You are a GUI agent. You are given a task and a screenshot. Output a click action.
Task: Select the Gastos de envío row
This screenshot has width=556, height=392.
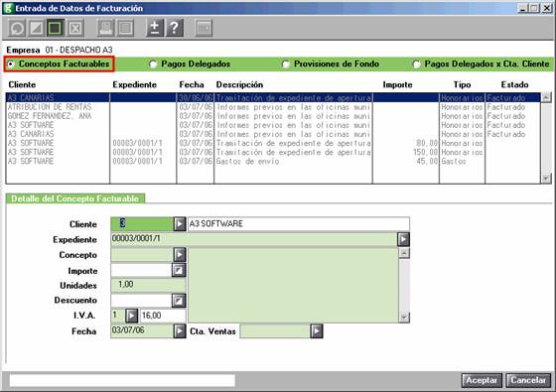273,161
